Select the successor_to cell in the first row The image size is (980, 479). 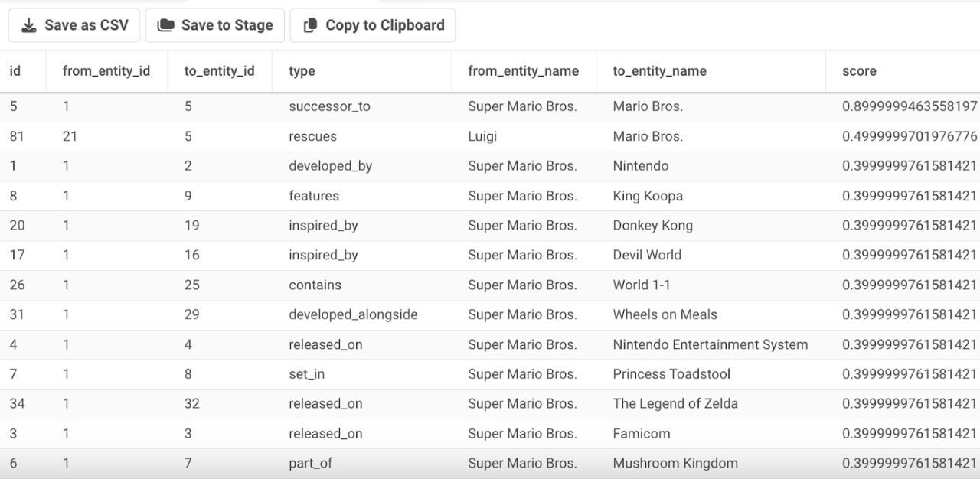pyautogui.click(x=329, y=106)
